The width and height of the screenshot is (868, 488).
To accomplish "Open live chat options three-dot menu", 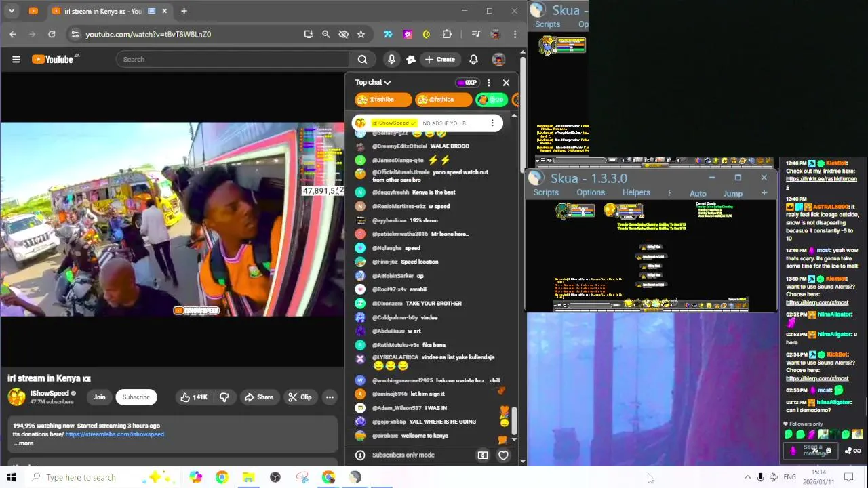I will click(488, 83).
